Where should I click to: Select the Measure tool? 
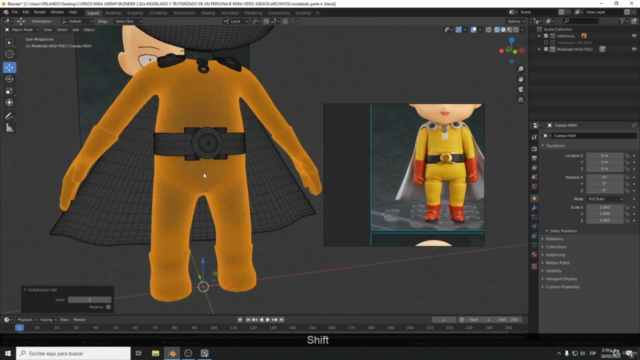point(9,128)
